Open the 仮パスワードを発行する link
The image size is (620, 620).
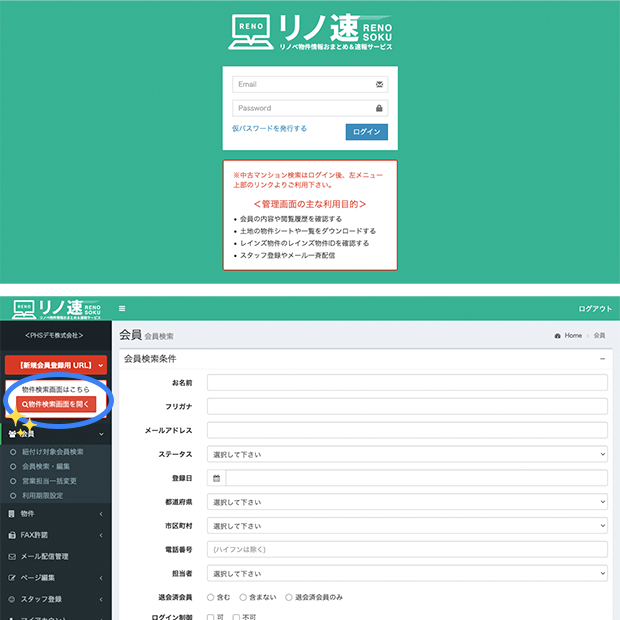pyautogui.click(x=269, y=129)
